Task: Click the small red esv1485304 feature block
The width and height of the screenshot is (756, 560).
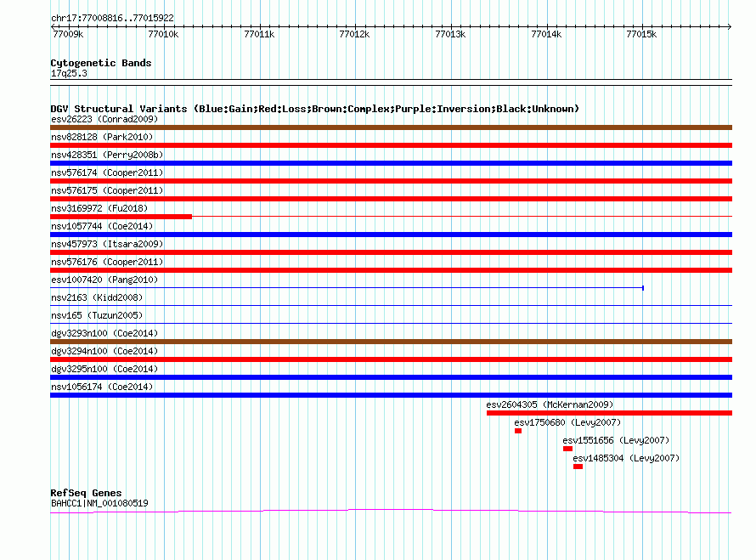Action: coord(578,467)
